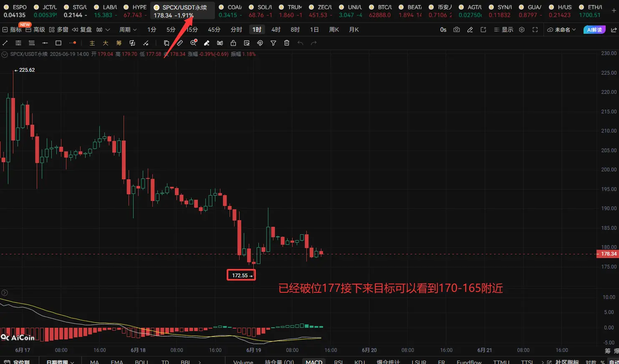This screenshot has height=364, width=619.
Task: Toggle the Volume sub-indicator
Action: click(243, 362)
